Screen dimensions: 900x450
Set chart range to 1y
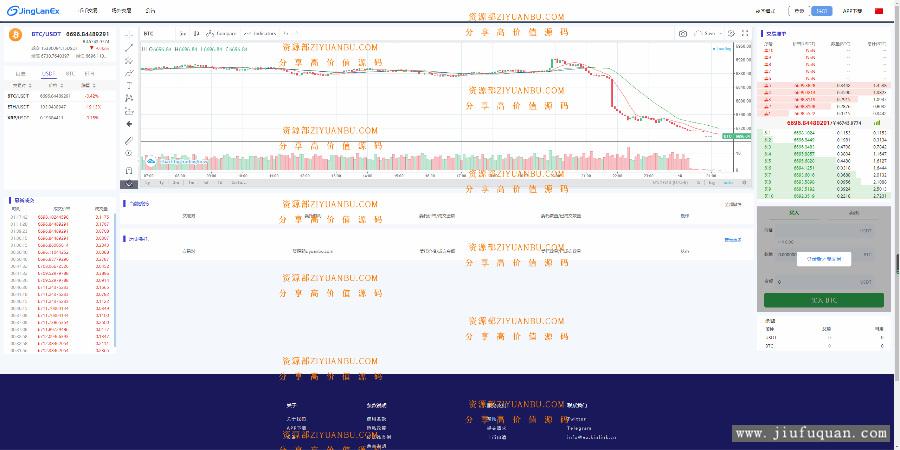coord(161,183)
